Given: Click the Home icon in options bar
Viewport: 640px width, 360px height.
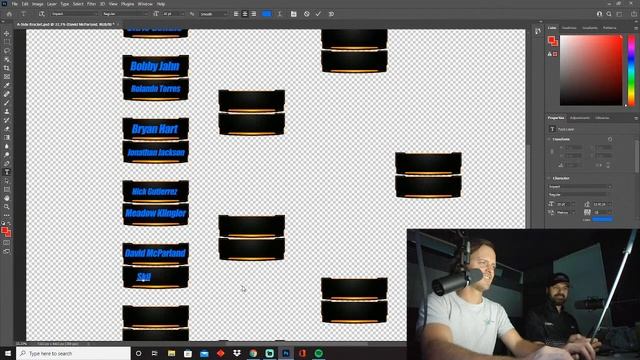Looking at the screenshot, I should pyautogui.click(x=9, y=14).
